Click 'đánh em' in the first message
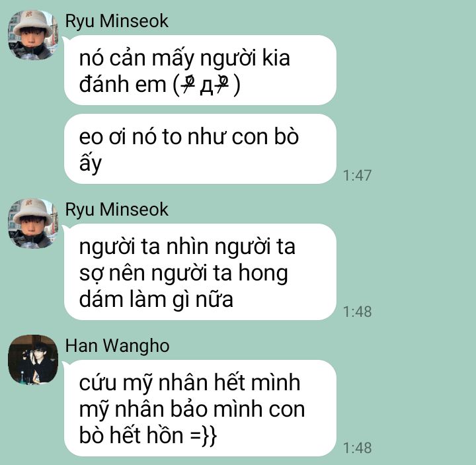476x465 pixels. click(123, 84)
